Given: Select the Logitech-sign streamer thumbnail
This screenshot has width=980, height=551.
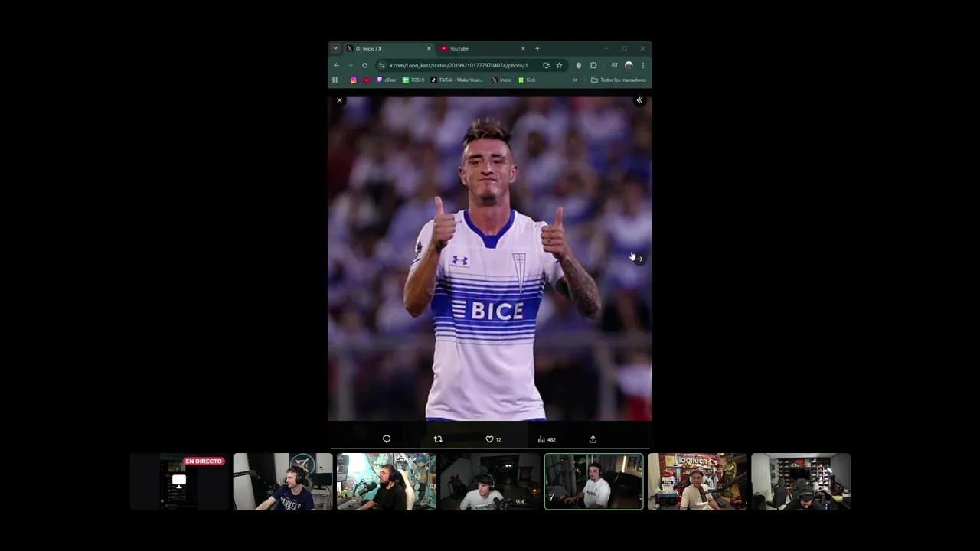Looking at the screenshot, I should [697, 481].
